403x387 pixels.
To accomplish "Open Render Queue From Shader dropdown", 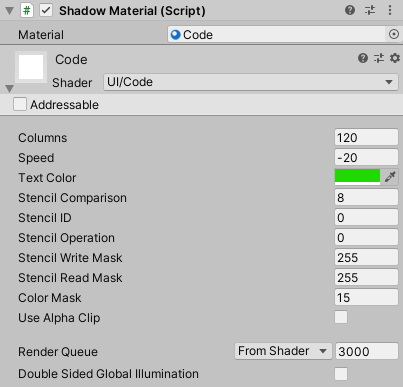I will click(x=283, y=351).
